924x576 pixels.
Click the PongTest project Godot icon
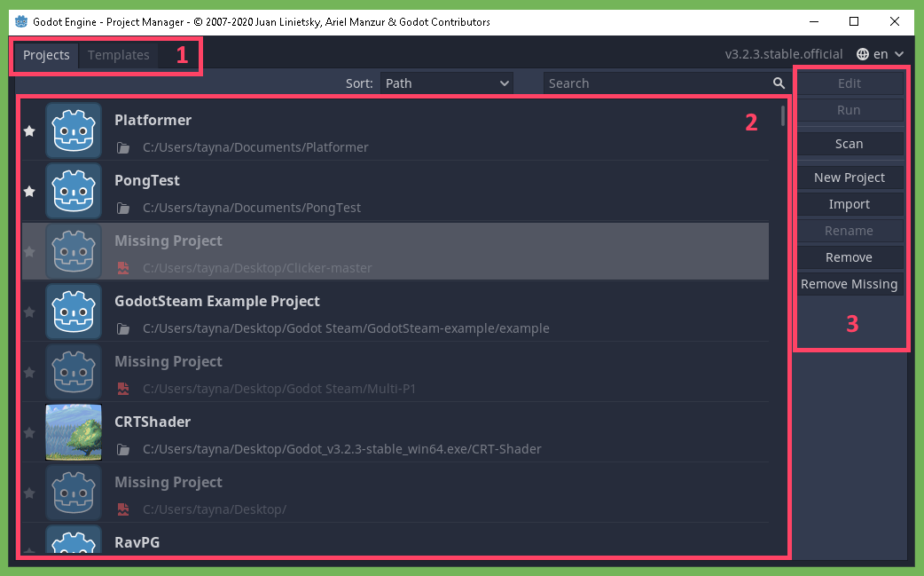click(x=74, y=191)
